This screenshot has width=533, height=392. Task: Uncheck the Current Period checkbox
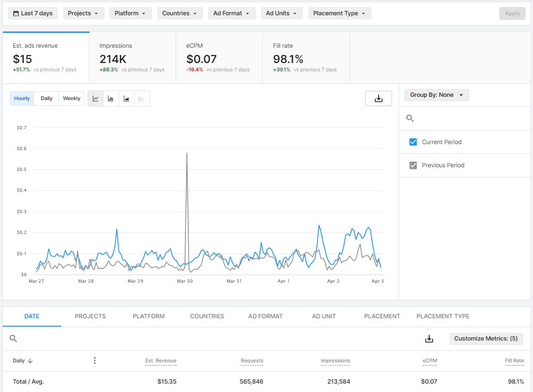click(x=413, y=142)
